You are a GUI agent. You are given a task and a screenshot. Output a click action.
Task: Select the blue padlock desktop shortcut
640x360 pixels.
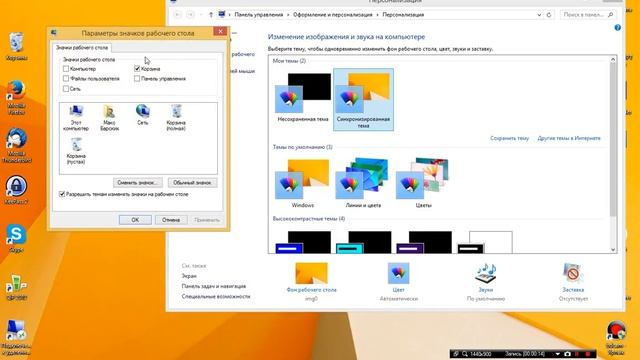16,189
